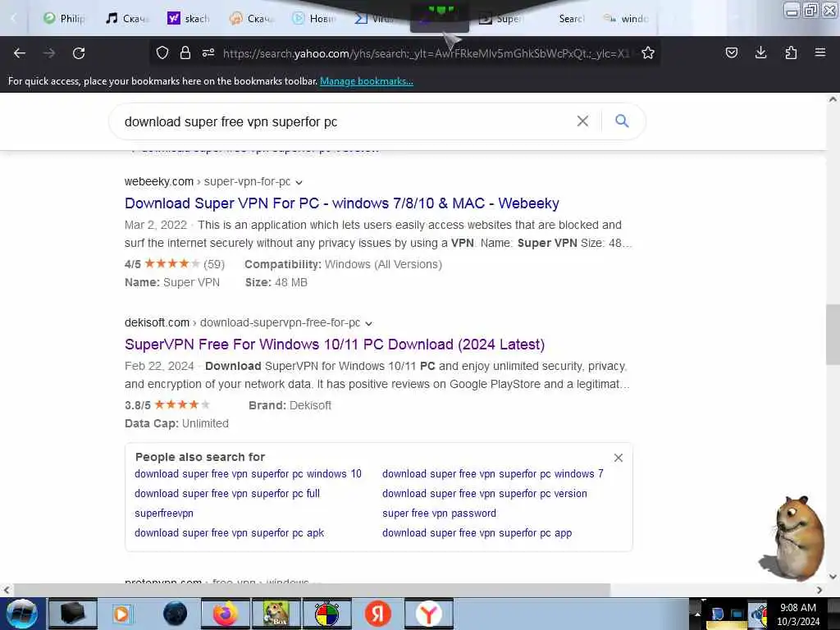The height and width of the screenshot is (630, 840).
Task: Clear the search box with X
Action: [x=583, y=121]
